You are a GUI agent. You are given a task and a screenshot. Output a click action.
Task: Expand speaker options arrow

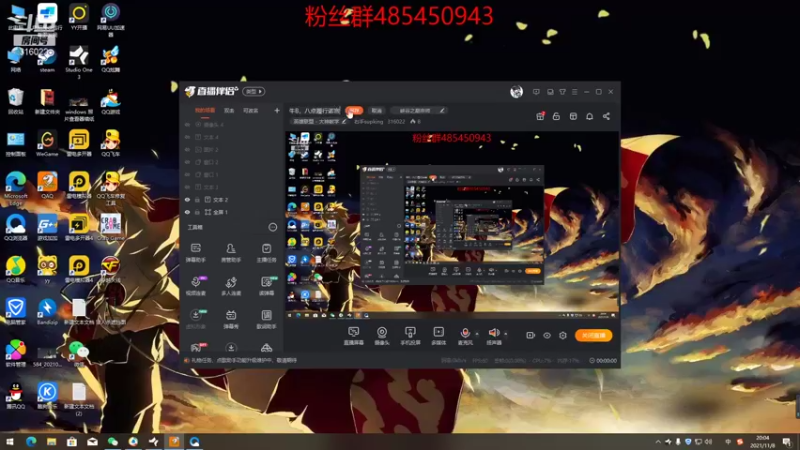coord(506,334)
